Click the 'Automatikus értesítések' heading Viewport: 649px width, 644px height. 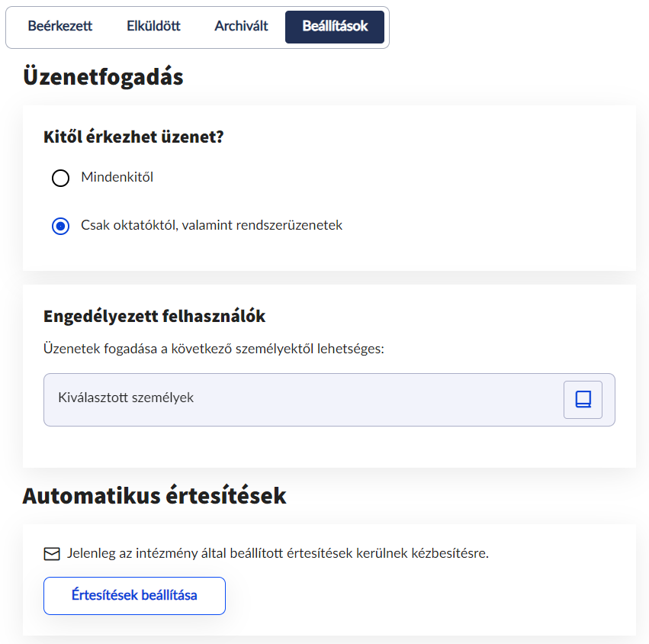[154, 496]
